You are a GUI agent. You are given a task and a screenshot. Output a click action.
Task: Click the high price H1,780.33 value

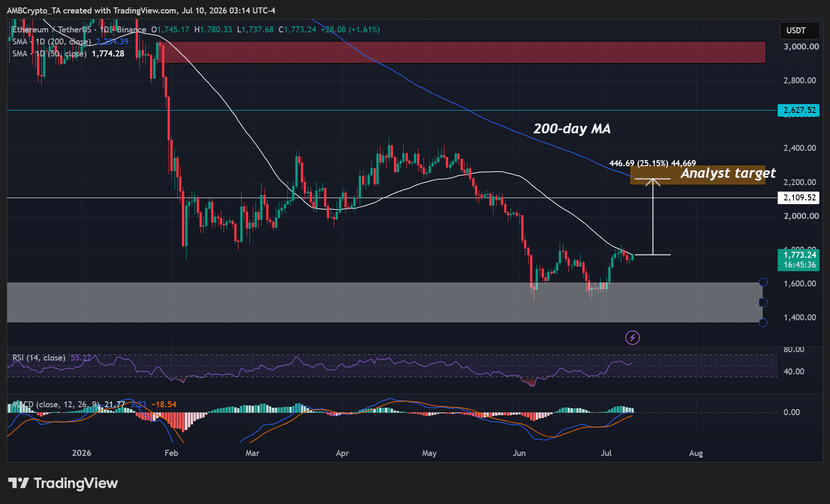point(213,30)
